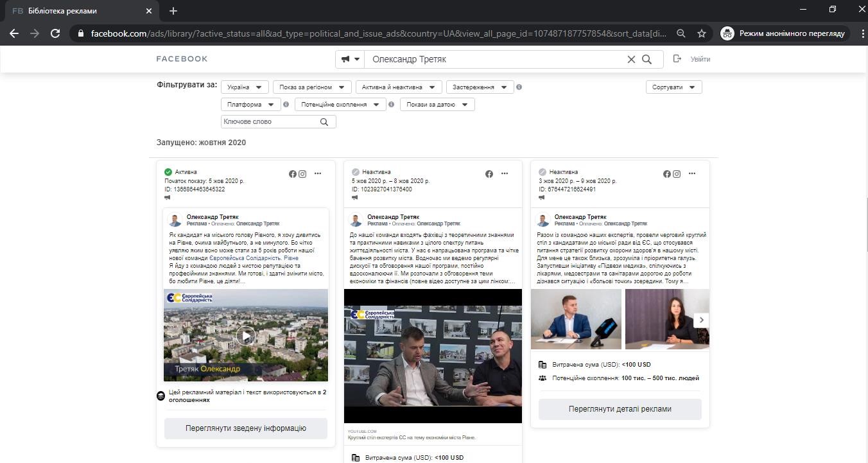
Task: Click advertiser name on active ad
Action: [x=213, y=217]
